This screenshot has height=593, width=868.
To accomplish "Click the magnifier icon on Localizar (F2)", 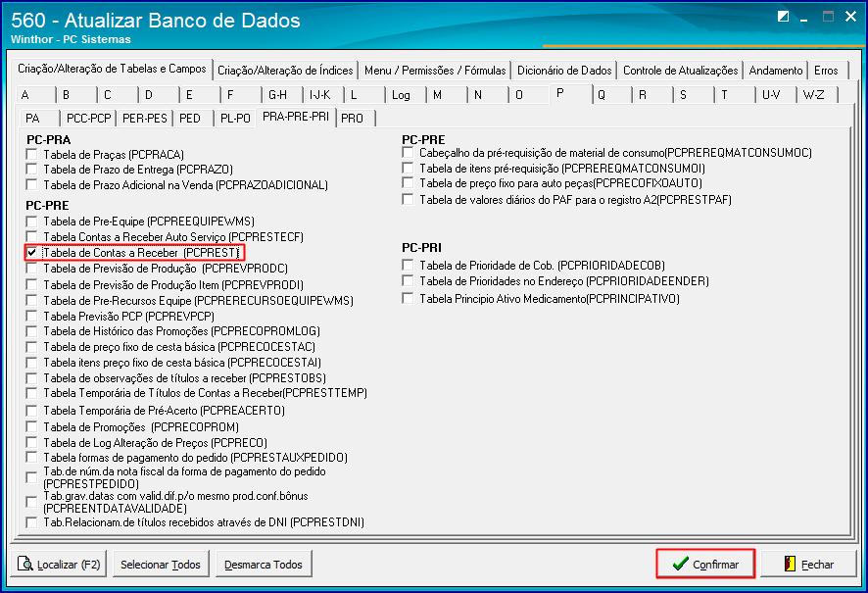I will pyautogui.click(x=27, y=564).
